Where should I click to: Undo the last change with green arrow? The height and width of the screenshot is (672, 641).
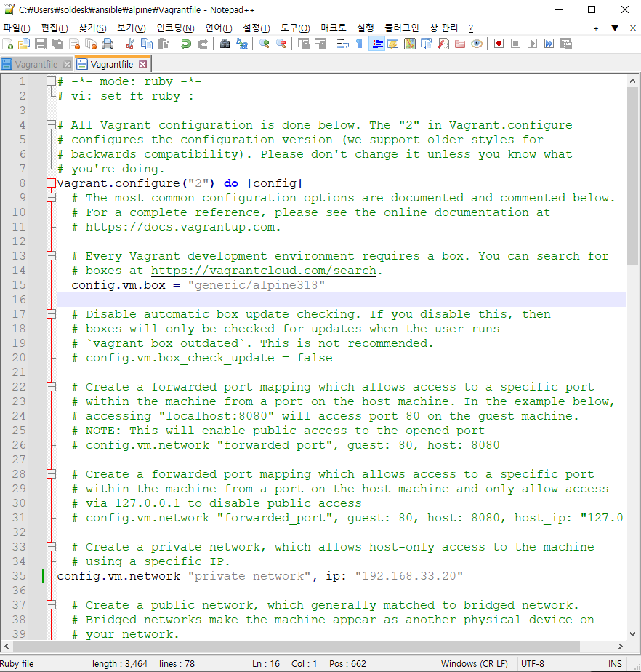pos(186,44)
